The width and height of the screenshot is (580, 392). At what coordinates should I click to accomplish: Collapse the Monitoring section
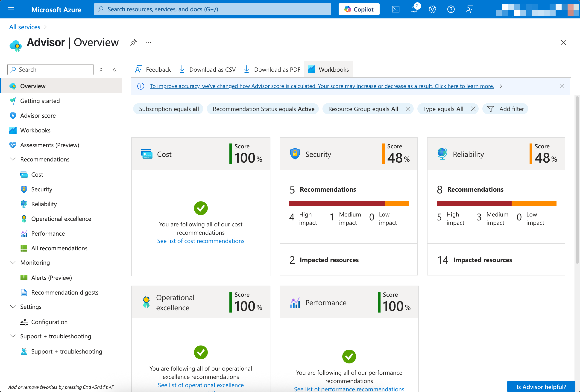click(x=13, y=262)
